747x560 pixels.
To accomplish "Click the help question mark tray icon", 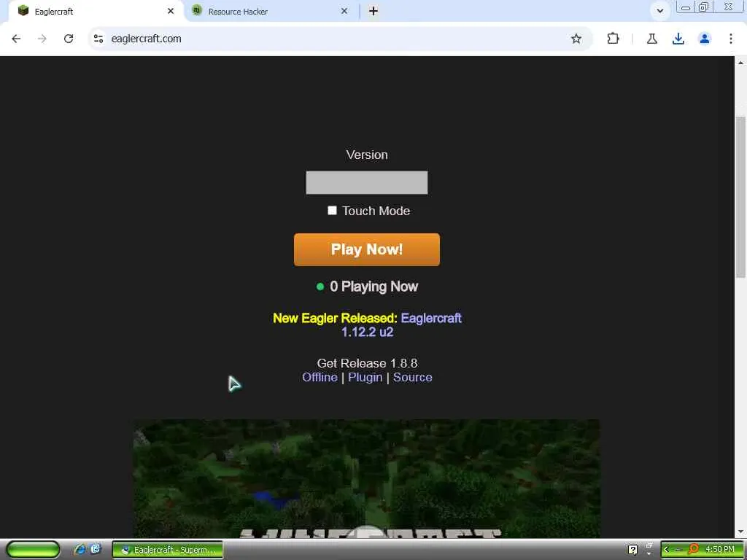I will point(632,550).
